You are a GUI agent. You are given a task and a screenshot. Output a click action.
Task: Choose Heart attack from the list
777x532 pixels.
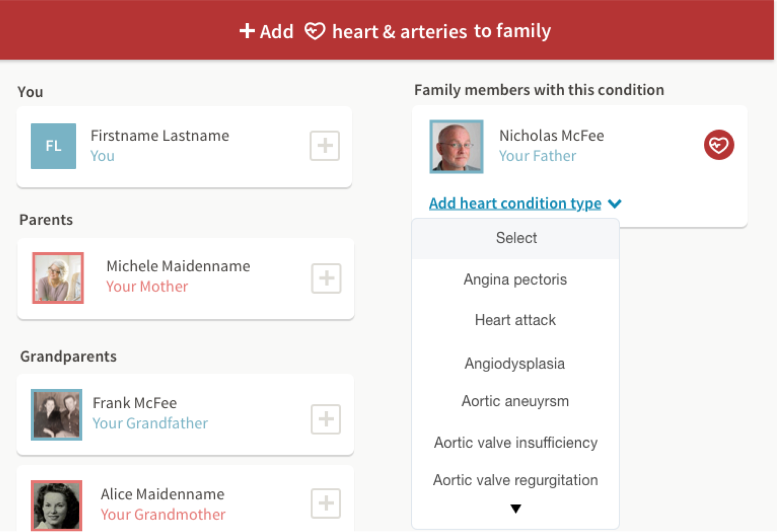(x=516, y=320)
